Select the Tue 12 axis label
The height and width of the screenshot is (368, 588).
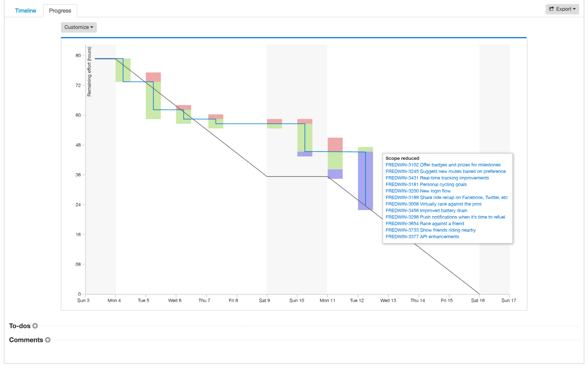[x=357, y=300]
